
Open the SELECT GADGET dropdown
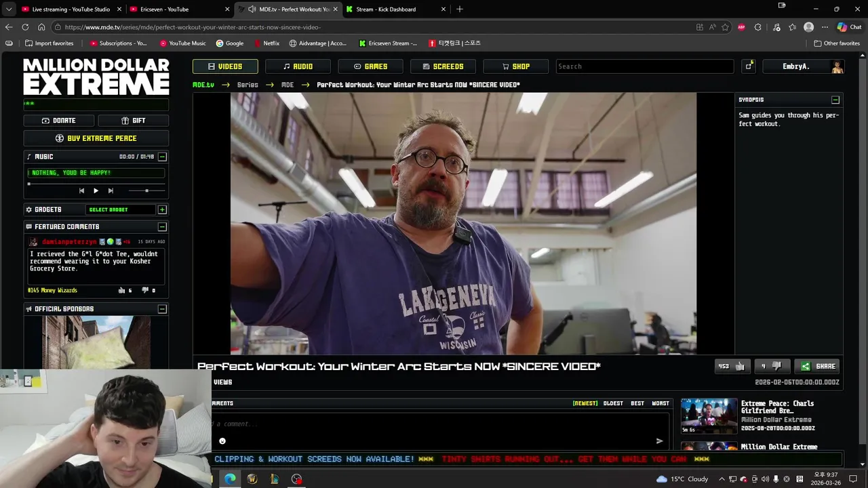[119, 209]
